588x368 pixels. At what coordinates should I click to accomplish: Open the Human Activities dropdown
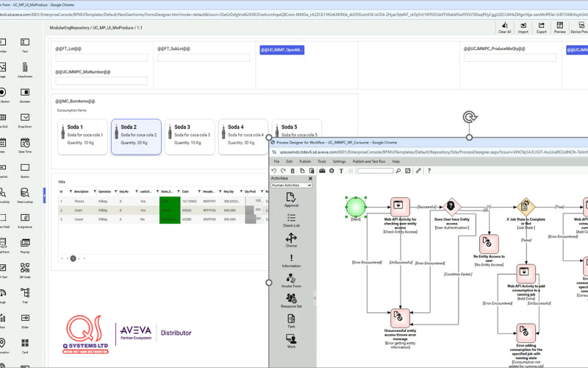coord(291,185)
